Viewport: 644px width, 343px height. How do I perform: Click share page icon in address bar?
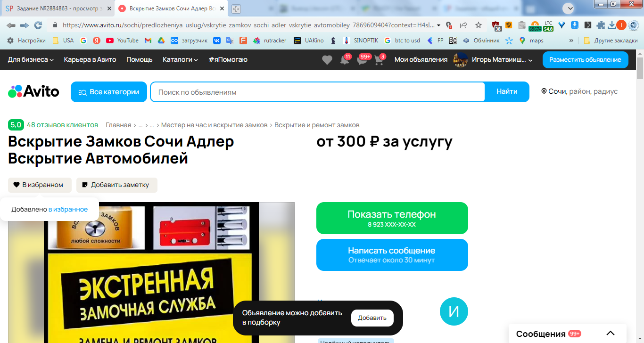[464, 25]
